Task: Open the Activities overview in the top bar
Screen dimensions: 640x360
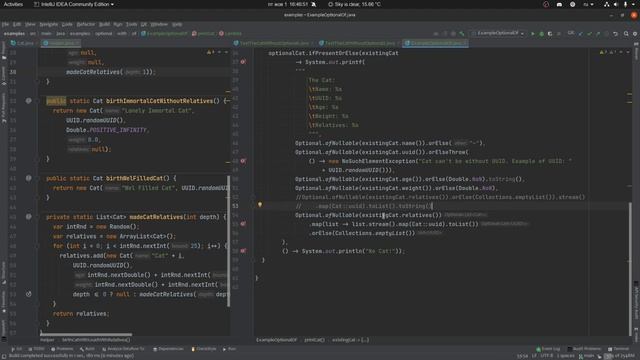Action: click(x=13, y=4)
